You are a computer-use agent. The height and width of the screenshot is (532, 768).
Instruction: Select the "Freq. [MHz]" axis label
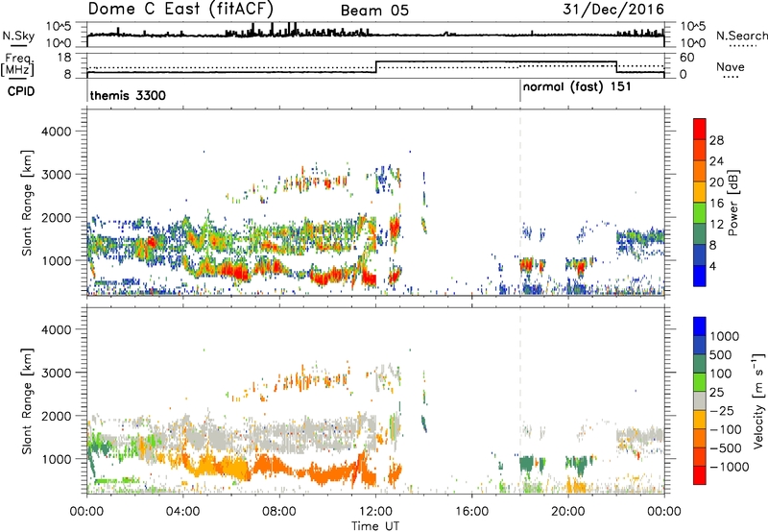[x=17, y=65]
